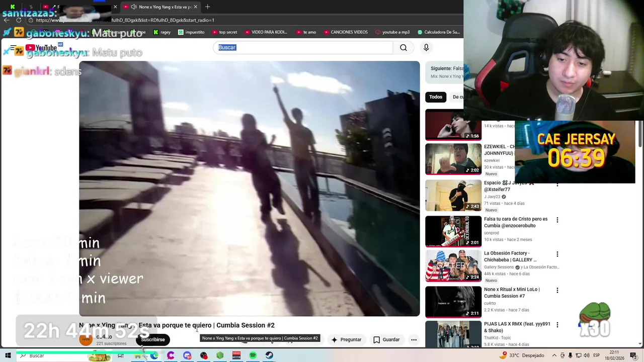The height and width of the screenshot is (362, 644).
Task: Open the new tab plus button
Action: point(207,7)
